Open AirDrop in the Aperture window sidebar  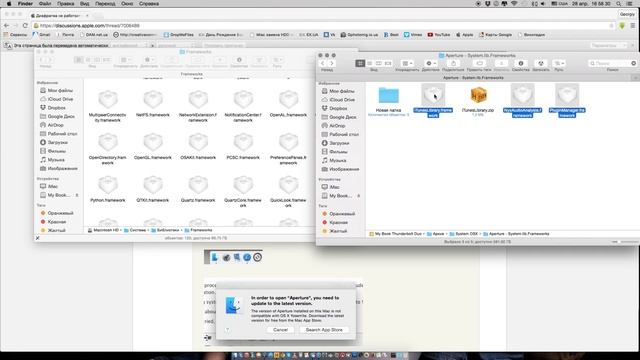[x=334, y=126]
